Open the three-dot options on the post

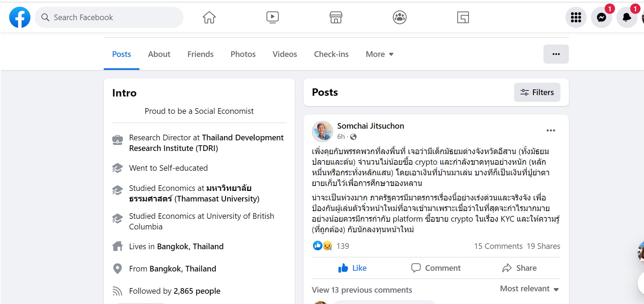[x=551, y=130]
